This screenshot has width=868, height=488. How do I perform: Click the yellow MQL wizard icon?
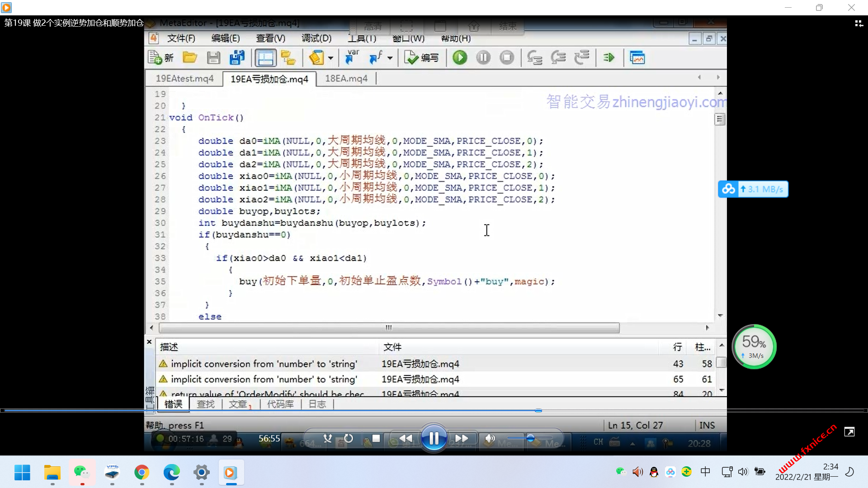[316, 58]
